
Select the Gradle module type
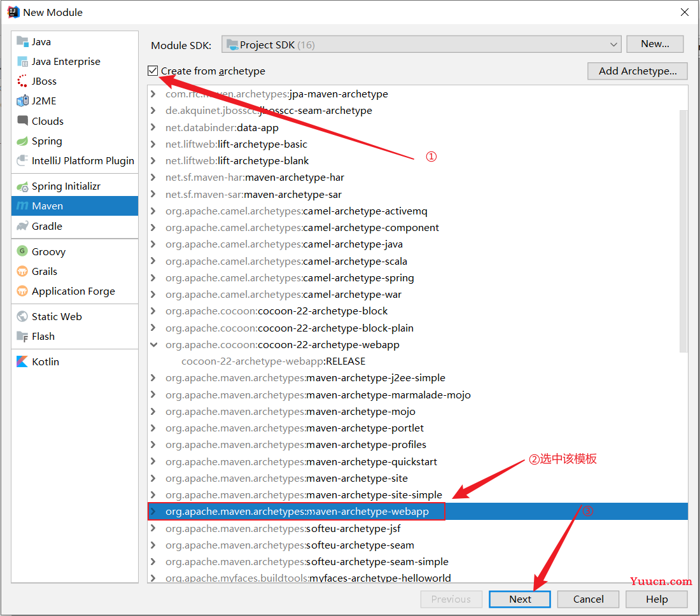pos(74,226)
